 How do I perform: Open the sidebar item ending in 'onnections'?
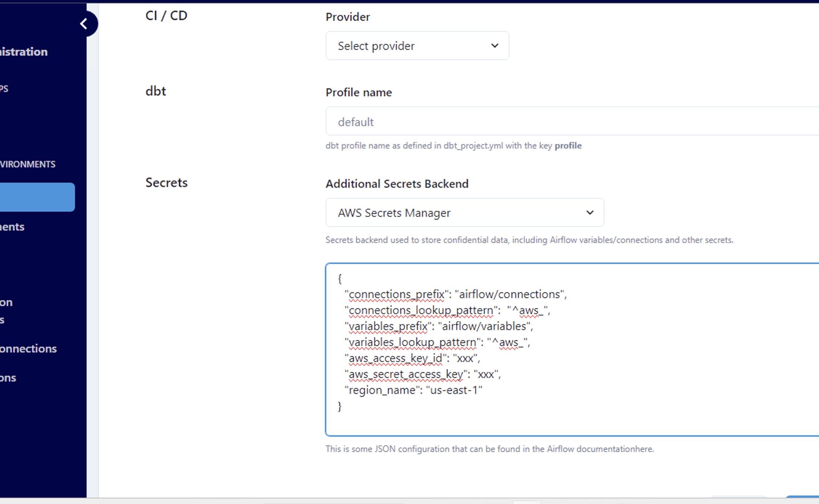[28, 349]
